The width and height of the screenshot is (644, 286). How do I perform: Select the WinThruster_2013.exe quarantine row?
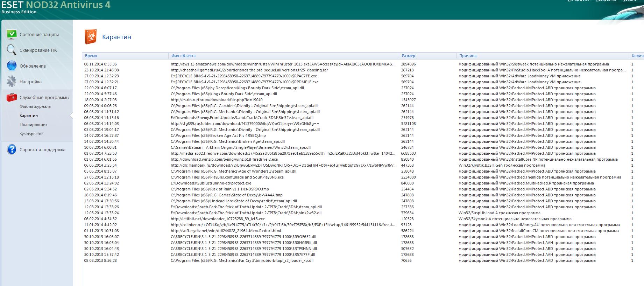pos(363,64)
